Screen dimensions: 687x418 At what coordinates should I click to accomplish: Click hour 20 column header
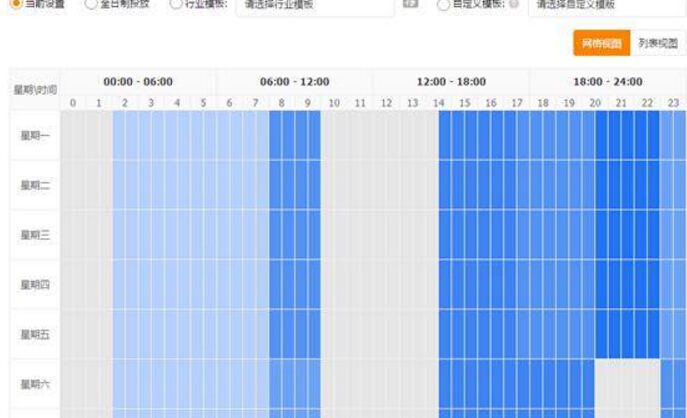[x=595, y=103]
